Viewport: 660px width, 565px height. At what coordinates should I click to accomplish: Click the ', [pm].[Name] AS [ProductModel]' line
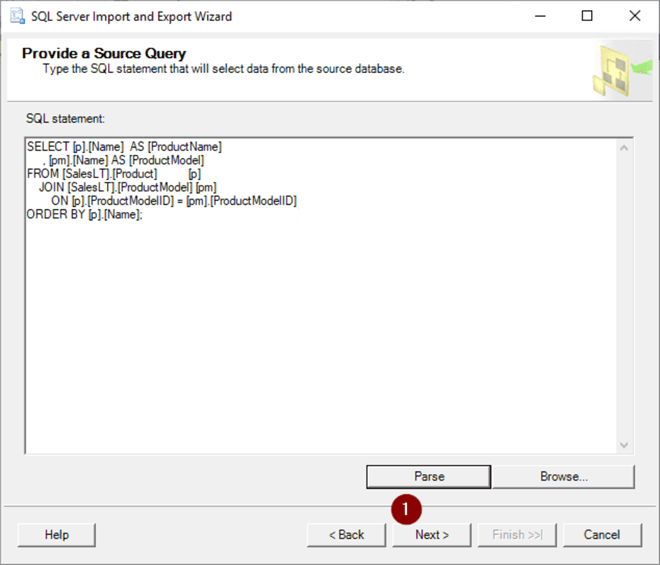[123, 160]
